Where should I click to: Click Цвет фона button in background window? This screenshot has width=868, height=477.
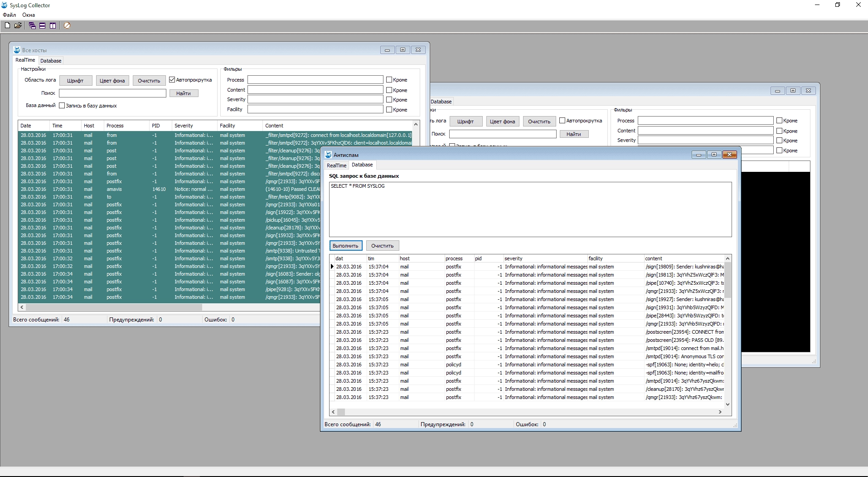coord(503,122)
